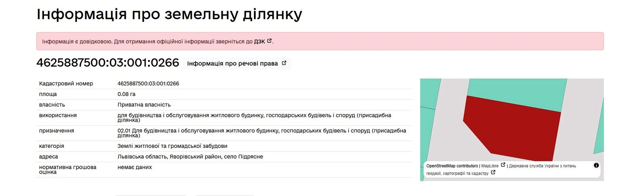The height and width of the screenshot is (196, 644).
Task: Click the teal parcel in map's top-left corner
Action: click(x=428, y=92)
